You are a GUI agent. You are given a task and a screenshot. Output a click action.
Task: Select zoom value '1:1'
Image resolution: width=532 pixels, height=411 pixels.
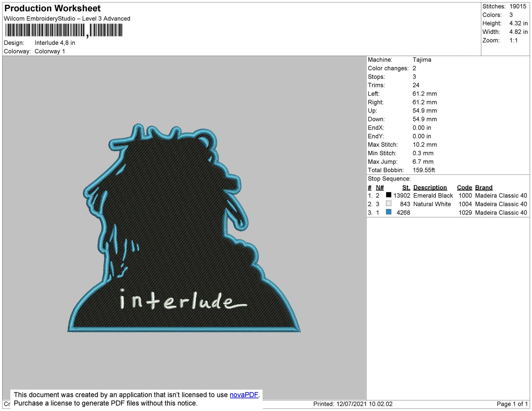coord(514,40)
